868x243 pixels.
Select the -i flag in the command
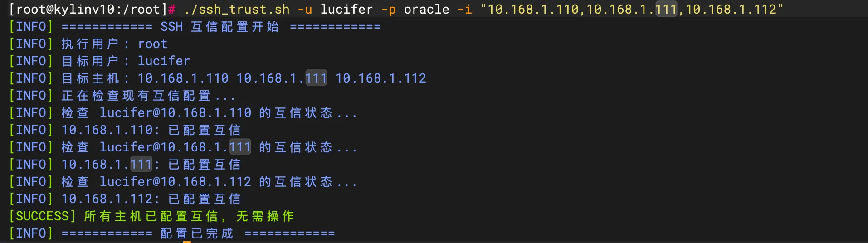tap(465, 9)
